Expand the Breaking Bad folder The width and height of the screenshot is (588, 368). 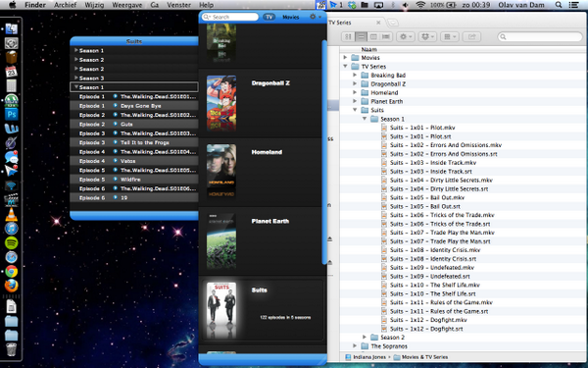coord(355,76)
